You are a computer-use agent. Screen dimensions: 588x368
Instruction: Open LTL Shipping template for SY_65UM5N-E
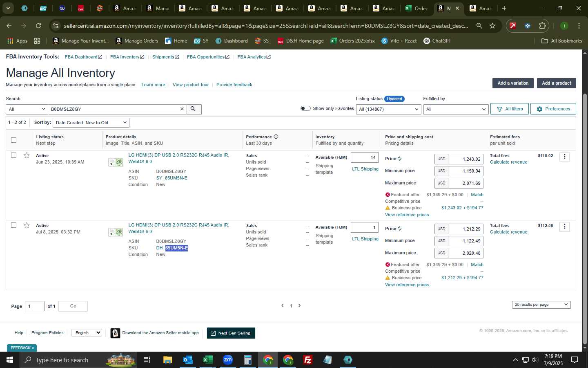365,169
